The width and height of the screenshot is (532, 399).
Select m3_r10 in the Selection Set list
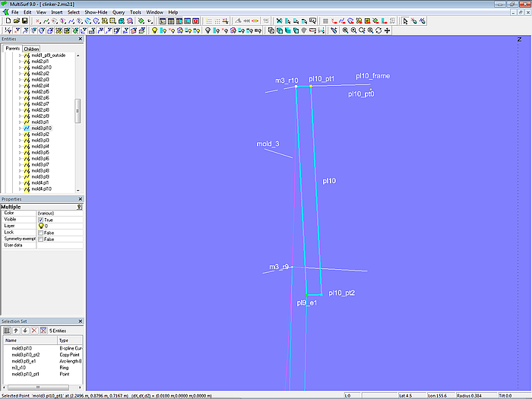[x=19, y=368]
